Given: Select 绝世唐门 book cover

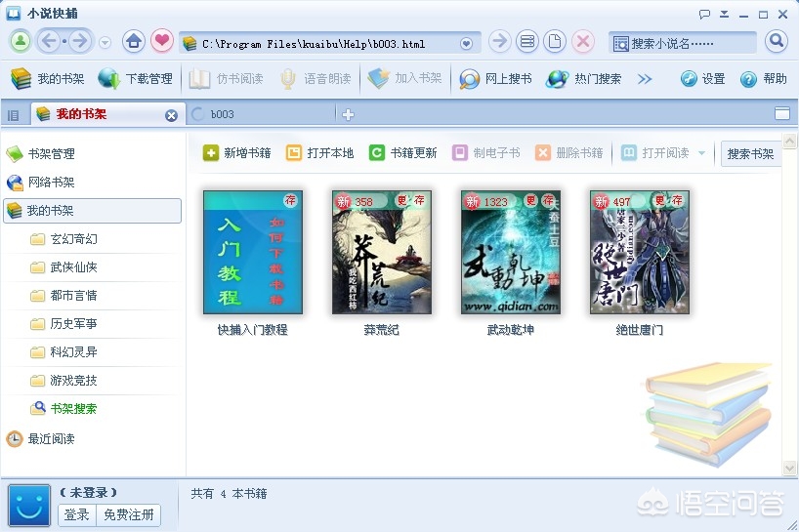Looking at the screenshot, I should pos(640,253).
